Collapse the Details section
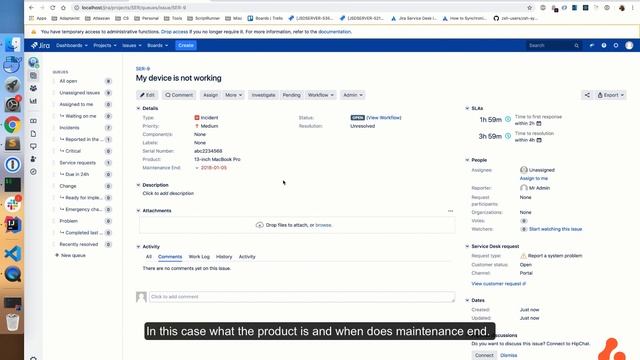 [x=138, y=108]
